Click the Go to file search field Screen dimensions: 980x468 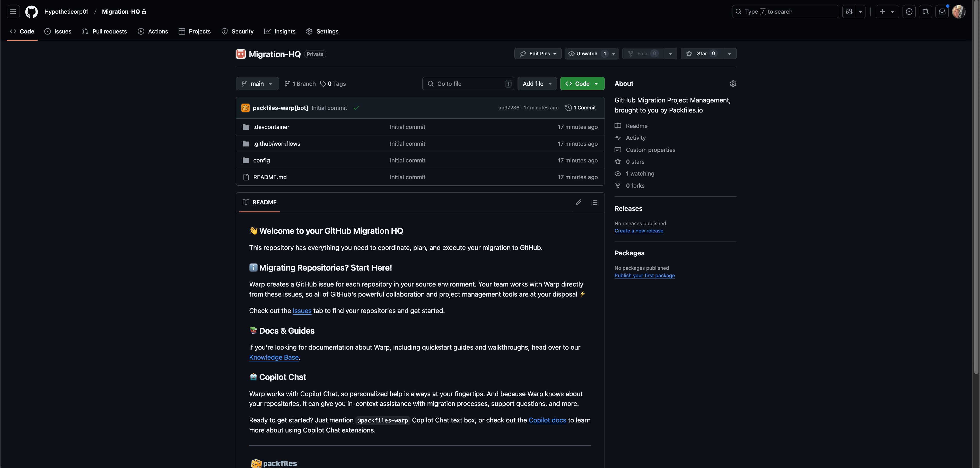(x=468, y=84)
